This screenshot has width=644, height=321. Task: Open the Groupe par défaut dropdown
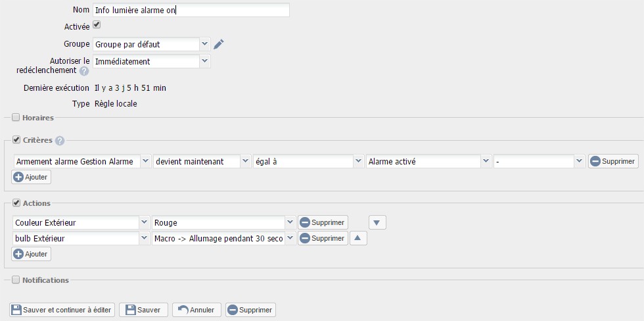coord(152,44)
